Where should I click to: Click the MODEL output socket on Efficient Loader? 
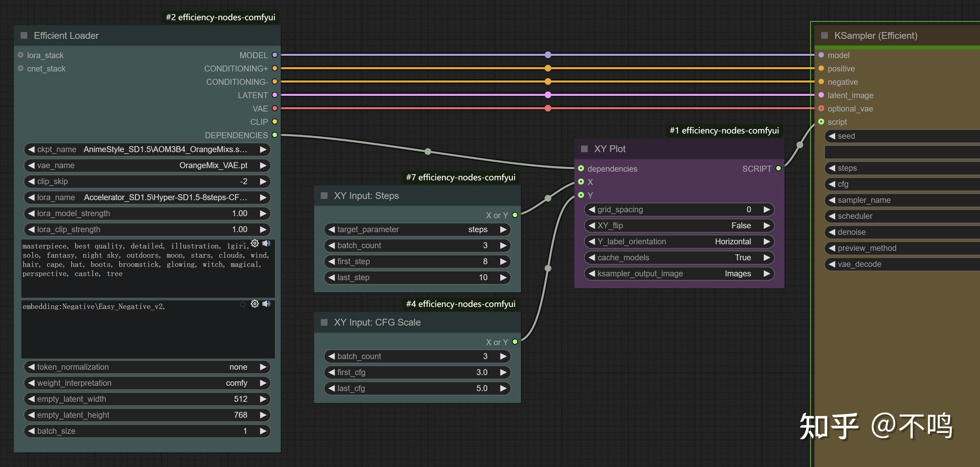275,55
